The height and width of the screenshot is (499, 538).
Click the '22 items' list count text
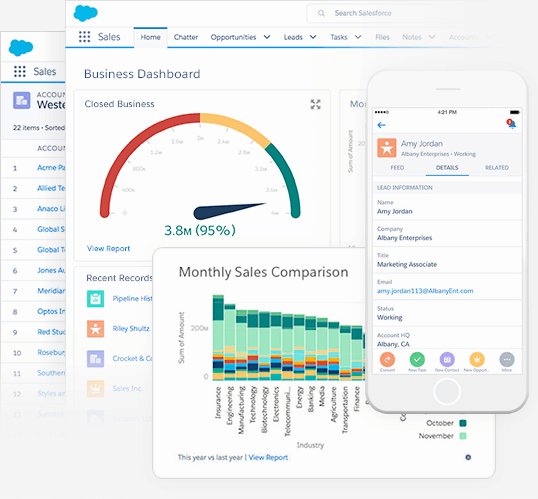[x=26, y=128]
